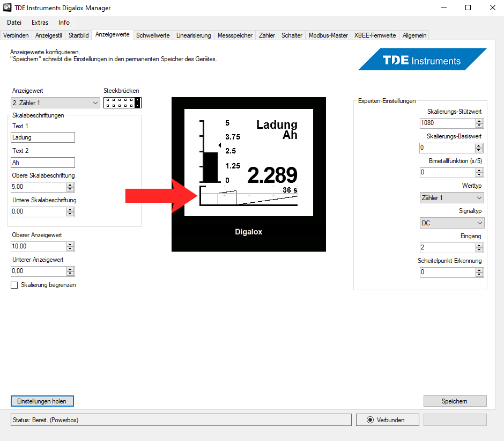Click the Skalierungs-Stützwert field showing 1080
This screenshot has width=504, height=441.
(x=447, y=123)
